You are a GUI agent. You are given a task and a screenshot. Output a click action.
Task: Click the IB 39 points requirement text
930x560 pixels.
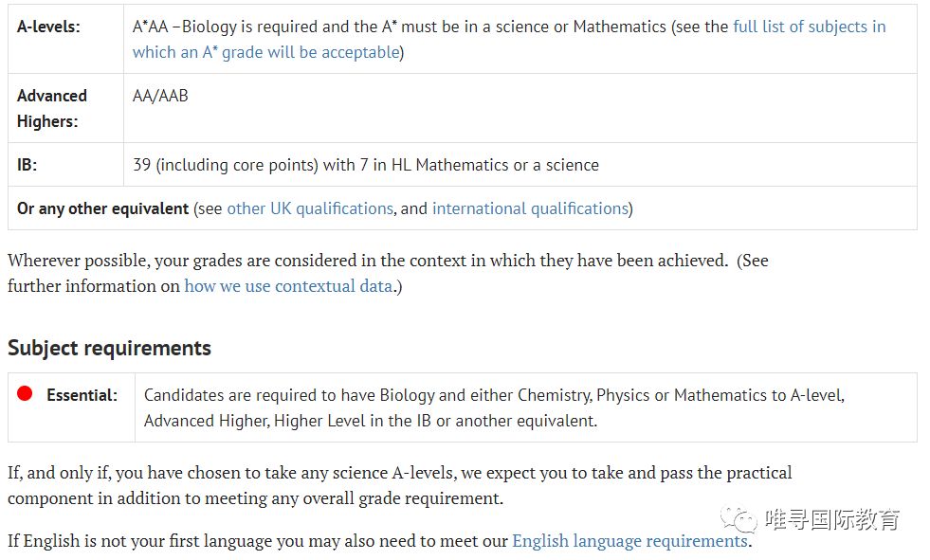[366, 165]
